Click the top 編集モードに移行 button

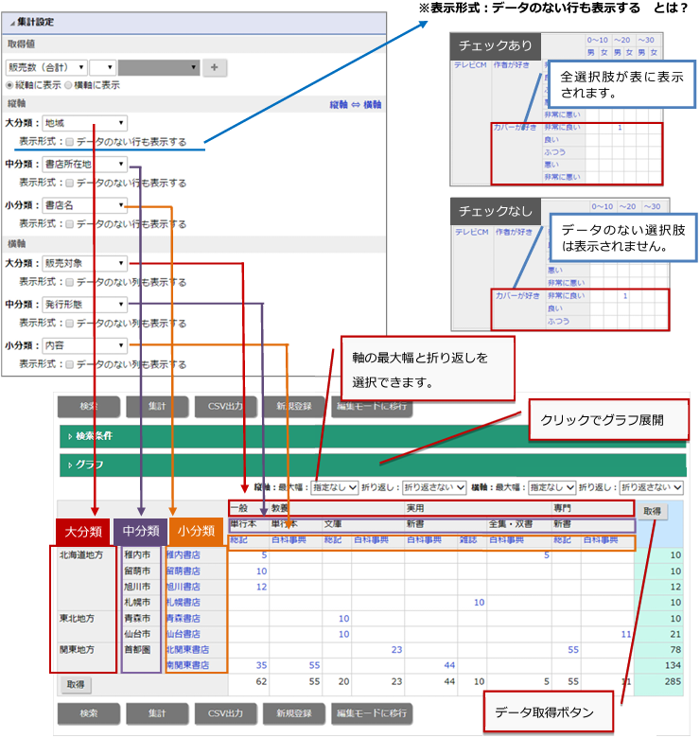pyautogui.click(x=372, y=407)
